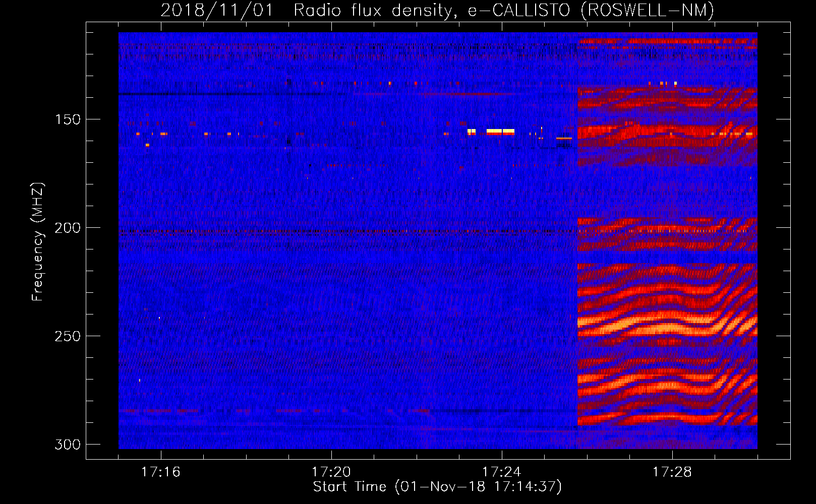Click the '17:28' time tick label
Screen dimensions: 816x504
coord(672,472)
